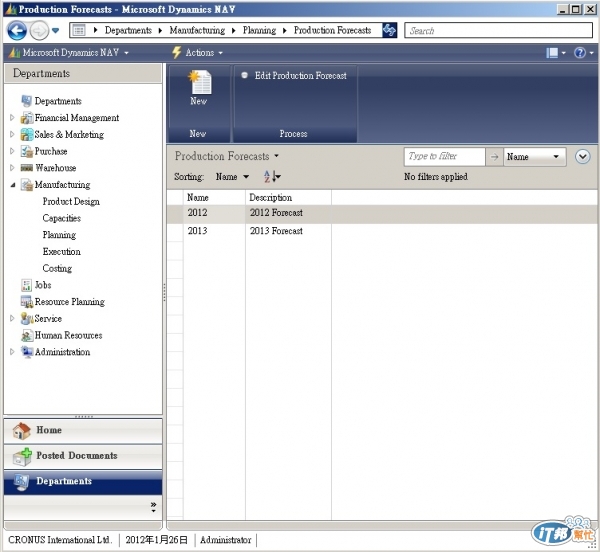Click the Type to filter field
The image size is (600, 552).
(x=444, y=156)
